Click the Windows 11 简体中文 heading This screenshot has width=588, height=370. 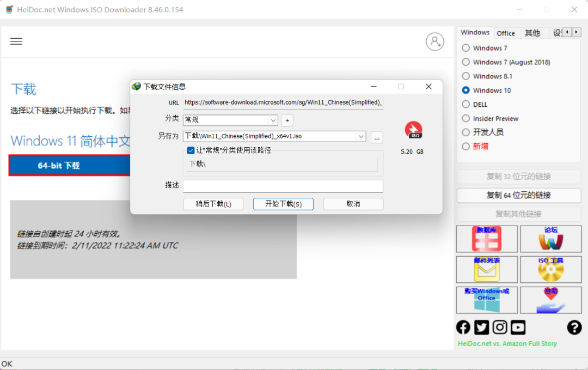click(x=70, y=141)
